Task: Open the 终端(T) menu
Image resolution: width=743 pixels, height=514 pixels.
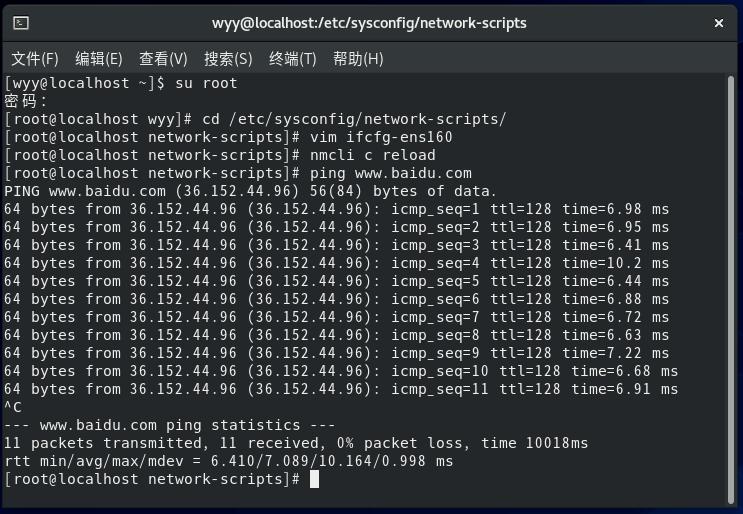Action: tap(293, 59)
